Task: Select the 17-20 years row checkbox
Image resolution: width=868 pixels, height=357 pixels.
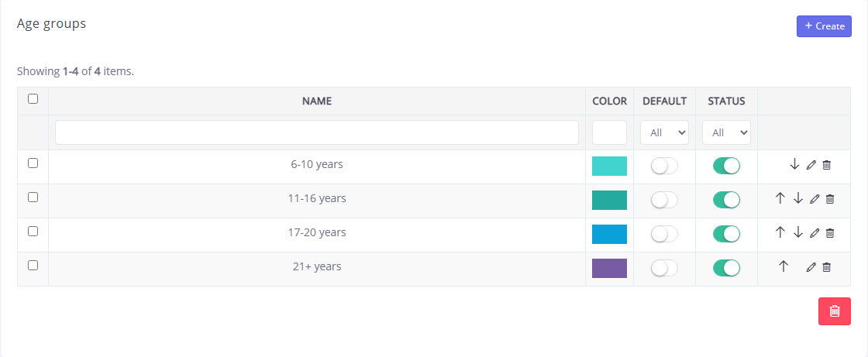Action: 33,232
